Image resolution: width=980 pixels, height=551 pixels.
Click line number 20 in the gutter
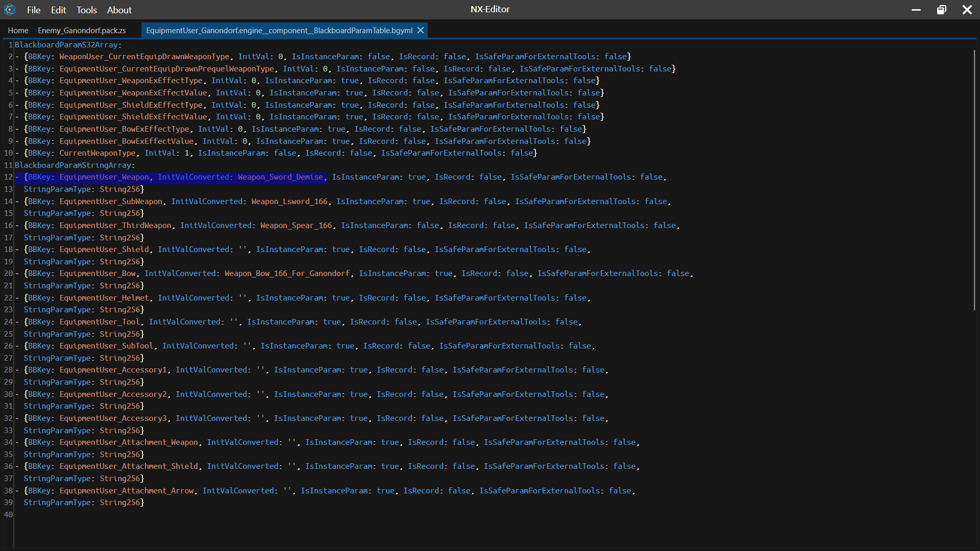pyautogui.click(x=8, y=273)
